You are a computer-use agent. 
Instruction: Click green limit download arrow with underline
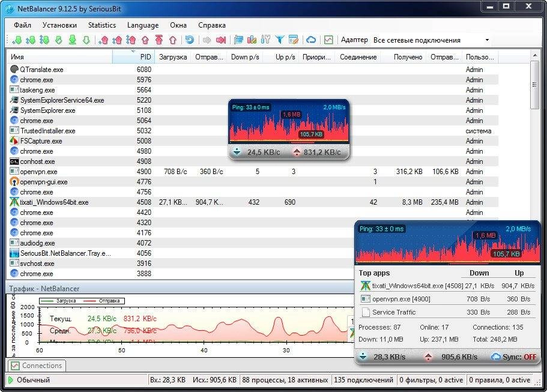coord(72,40)
